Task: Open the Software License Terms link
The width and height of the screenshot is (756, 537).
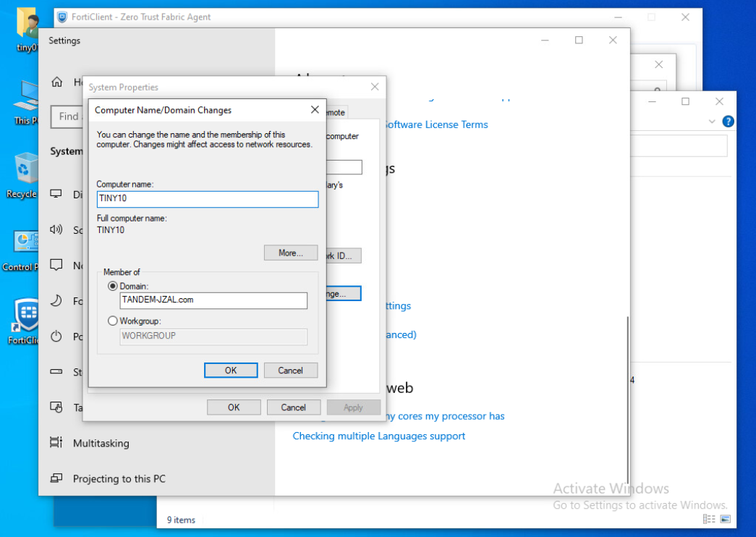Action: coord(435,124)
